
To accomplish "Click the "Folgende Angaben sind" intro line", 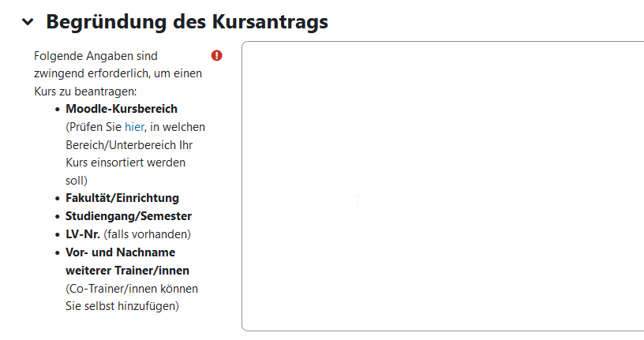I will tap(95, 56).
